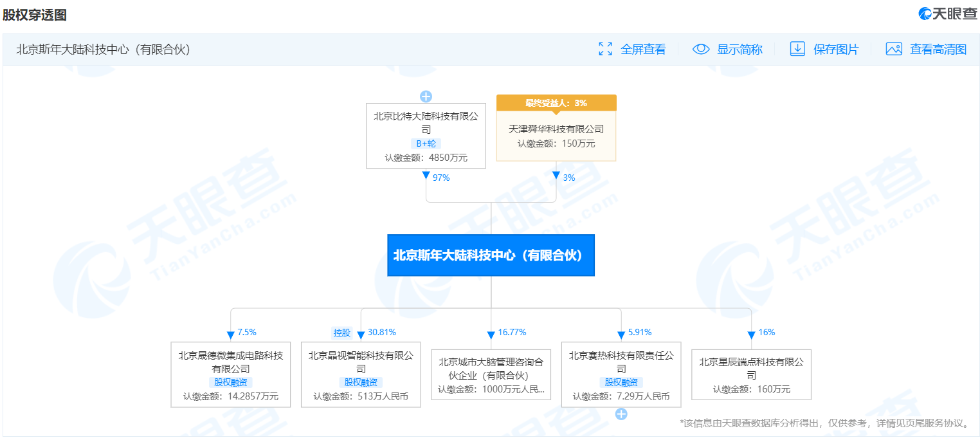Expand the plus above 北京比特大陆科技有限公司
Image resolution: width=980 pixels, height=442 pixels.
point(426,97)
